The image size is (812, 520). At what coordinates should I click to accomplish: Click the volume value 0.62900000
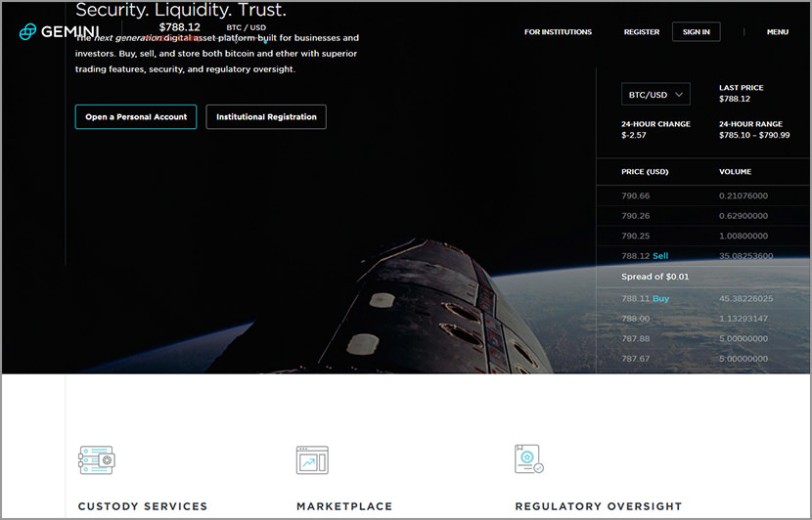[x=744, y=216]
